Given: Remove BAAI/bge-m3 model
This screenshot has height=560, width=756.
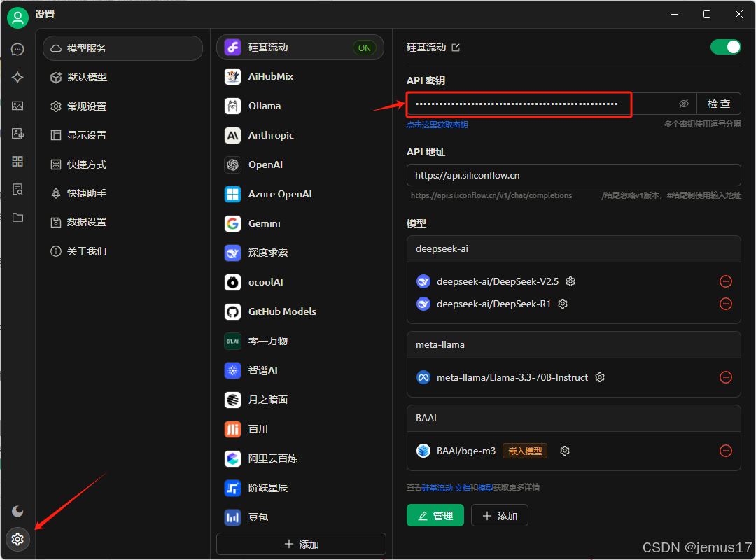Looking at the screenshot, I should tap(726, 451).
